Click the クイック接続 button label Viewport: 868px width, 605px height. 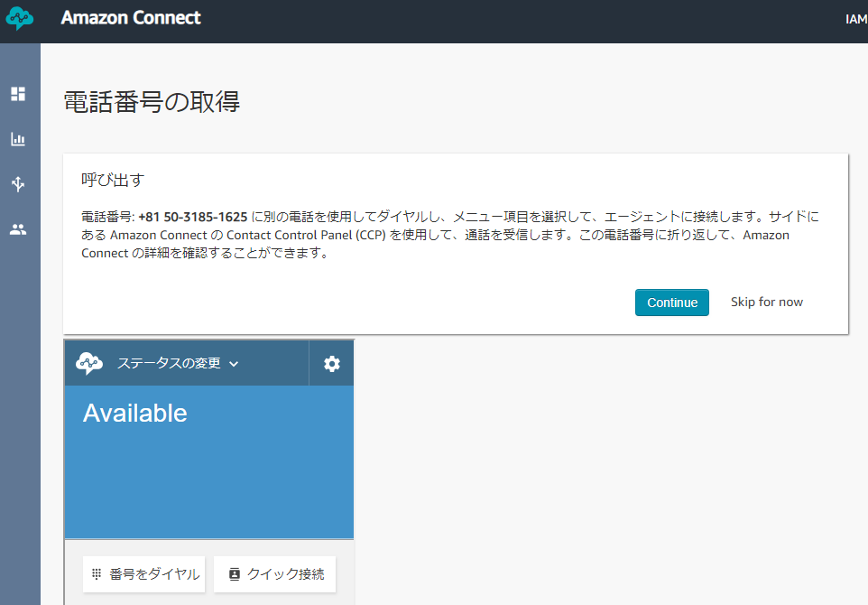coord(286,574)
